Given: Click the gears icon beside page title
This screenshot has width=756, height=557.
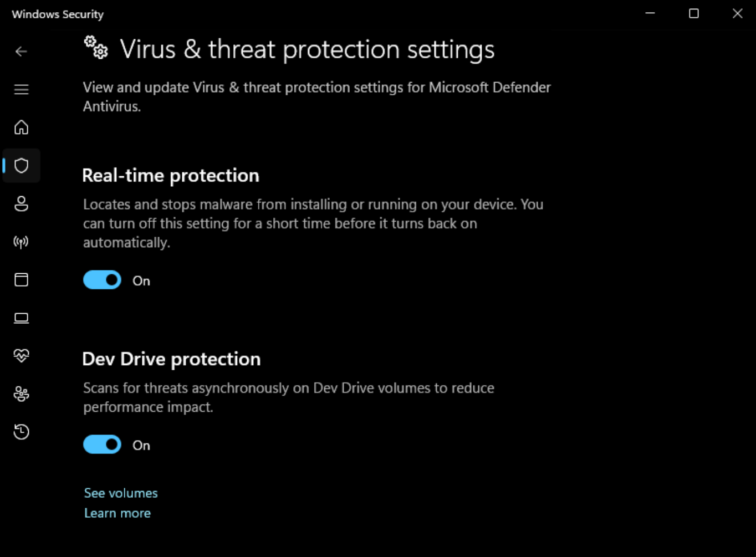Looking at the screenshot, I should pos(96,48).
